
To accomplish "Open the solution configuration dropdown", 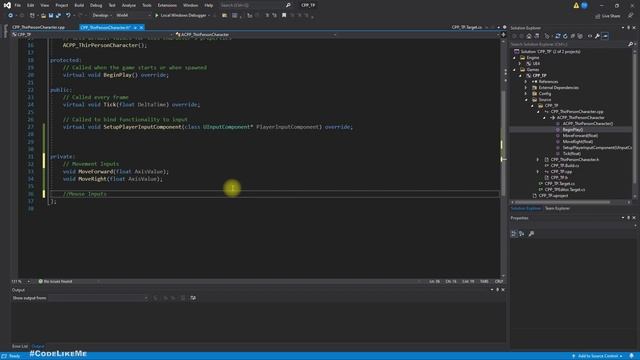I will [102, 16].
